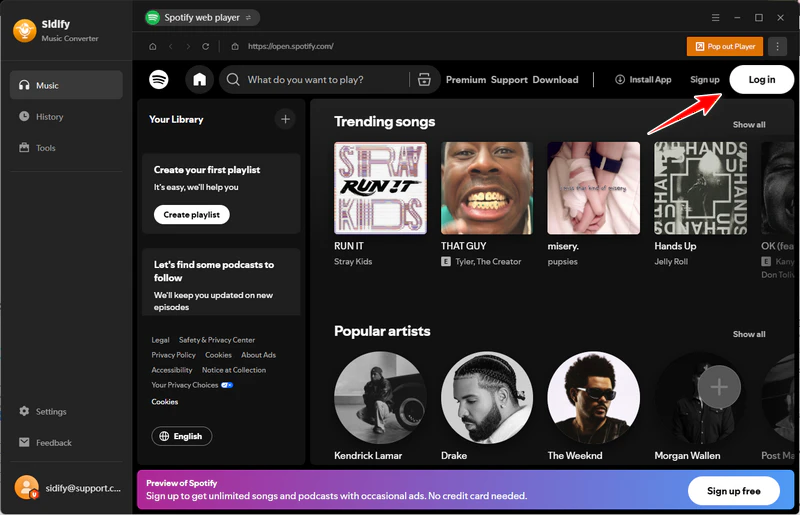Open the Download link
800x515 pixels.
coord(555,80)
